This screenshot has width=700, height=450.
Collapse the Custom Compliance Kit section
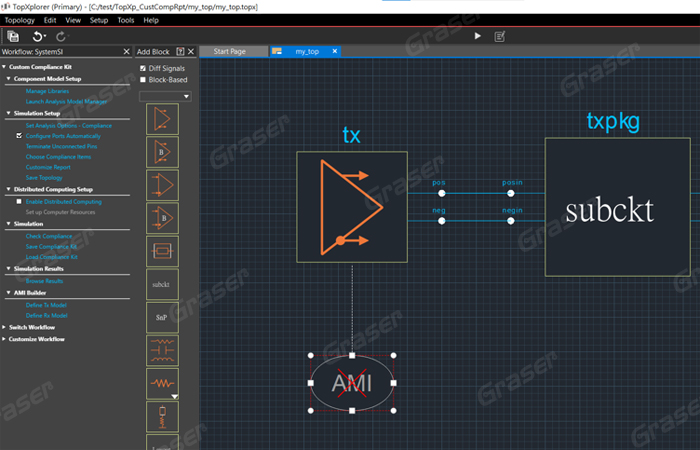click(4, 67)
